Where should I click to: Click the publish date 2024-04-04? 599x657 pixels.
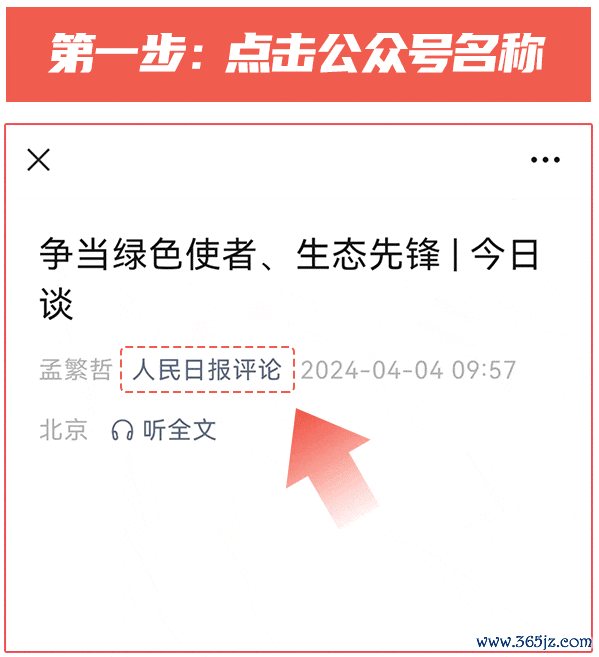pyautogui.click(x=372, y=370)
